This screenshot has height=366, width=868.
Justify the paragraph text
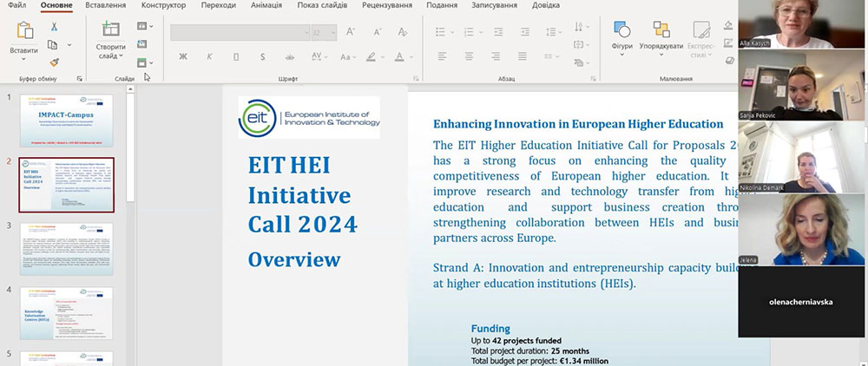(x=522, y=56)
